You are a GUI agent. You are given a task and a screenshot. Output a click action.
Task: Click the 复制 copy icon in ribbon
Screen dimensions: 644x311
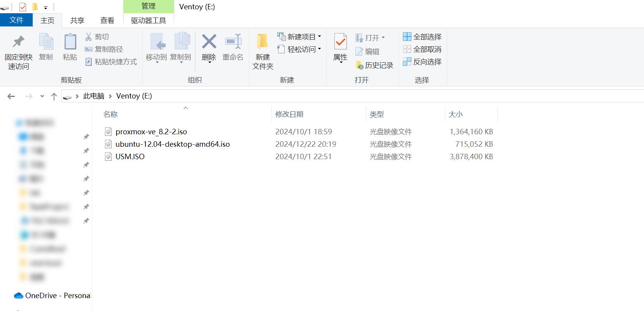pos(46,42)
